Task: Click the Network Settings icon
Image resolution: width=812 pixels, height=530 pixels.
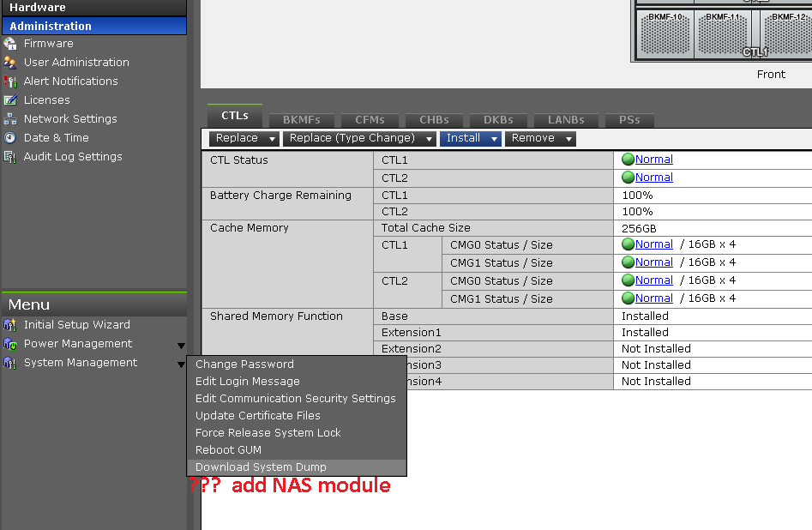Action: [9, 119]
